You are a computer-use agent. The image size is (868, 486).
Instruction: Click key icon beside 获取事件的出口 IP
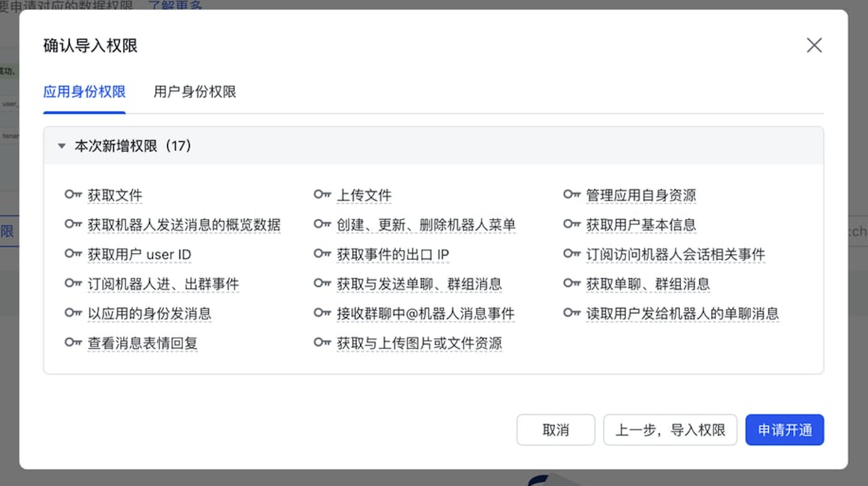[322, 254]
